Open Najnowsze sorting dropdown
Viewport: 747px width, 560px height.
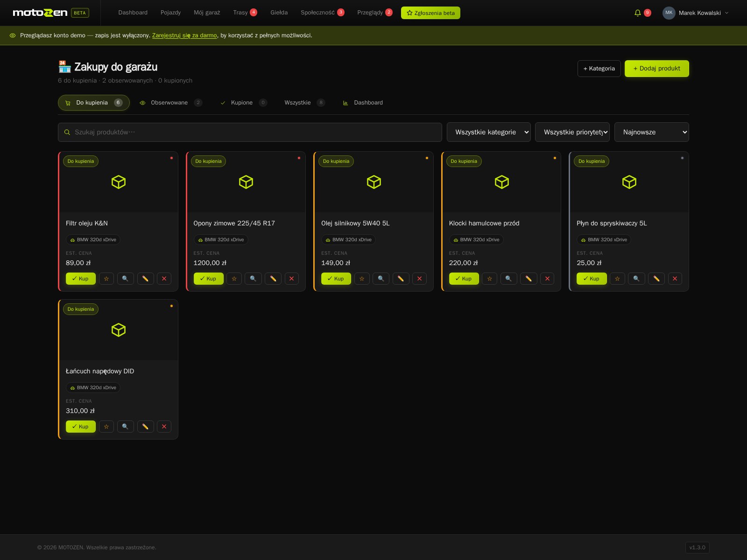pyautogui.click(x=652, y=132)
